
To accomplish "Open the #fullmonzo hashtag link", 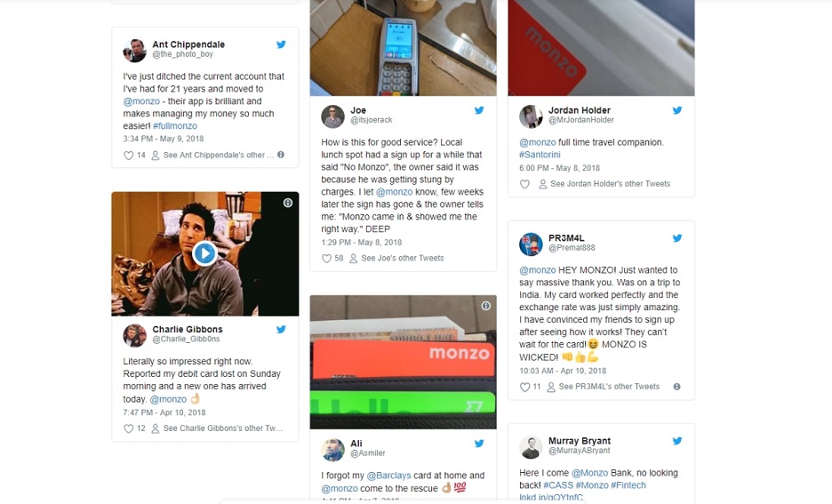I will click(x=175, y=126).
